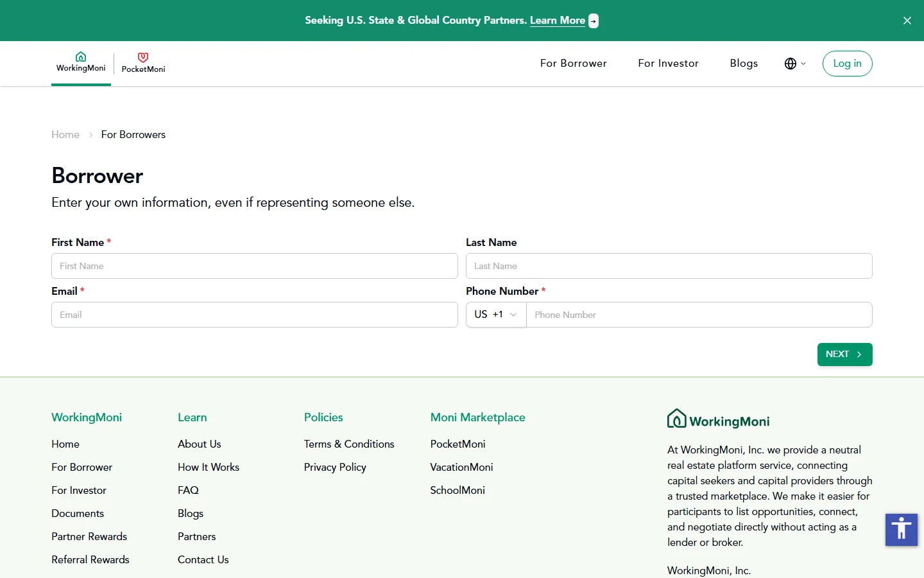Open FAQ footer link
924x578 pixels.
[x=188, y=490]
